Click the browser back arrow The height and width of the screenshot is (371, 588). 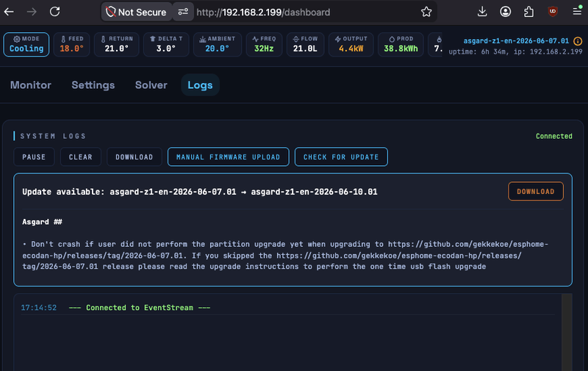click(x=9, y=12)
